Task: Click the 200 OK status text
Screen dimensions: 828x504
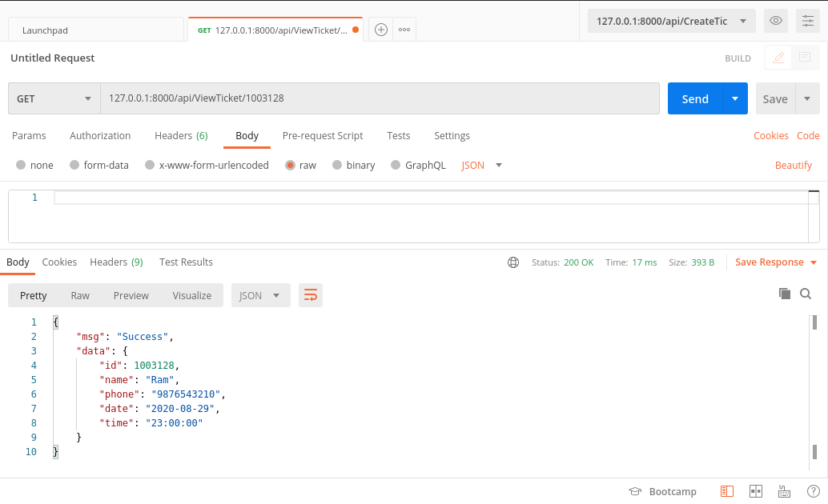Action: [578, 262]
